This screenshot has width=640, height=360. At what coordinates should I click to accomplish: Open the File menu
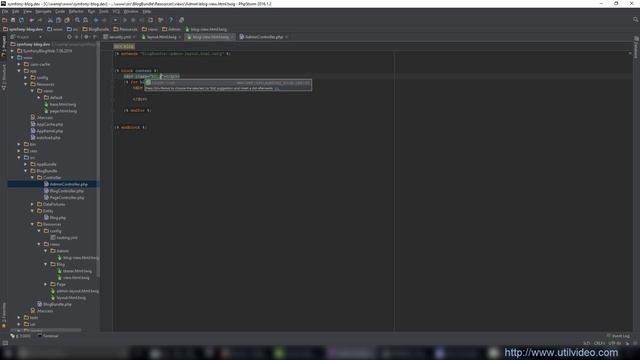point(5,11)
